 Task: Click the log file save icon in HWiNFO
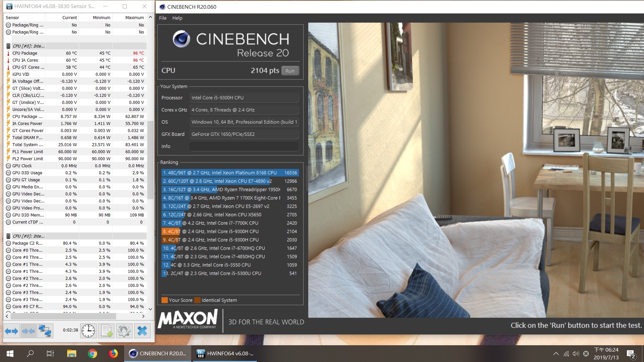(106, 331)
